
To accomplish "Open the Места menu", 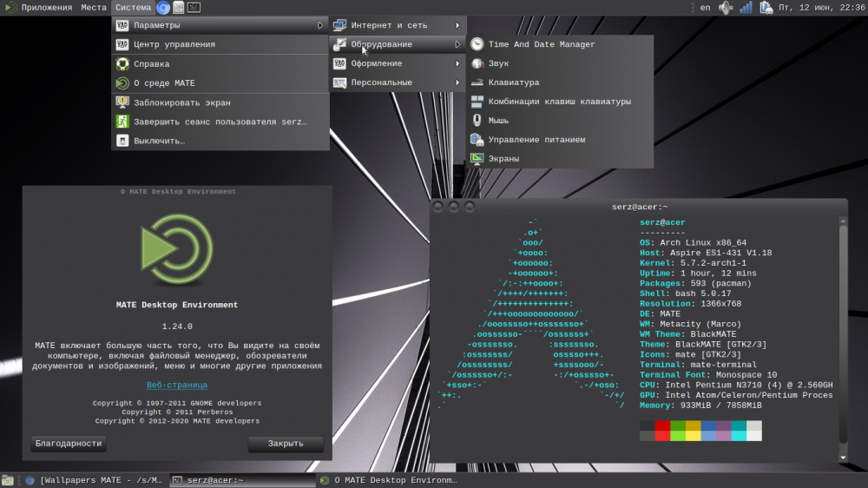I will pos(94,8).
